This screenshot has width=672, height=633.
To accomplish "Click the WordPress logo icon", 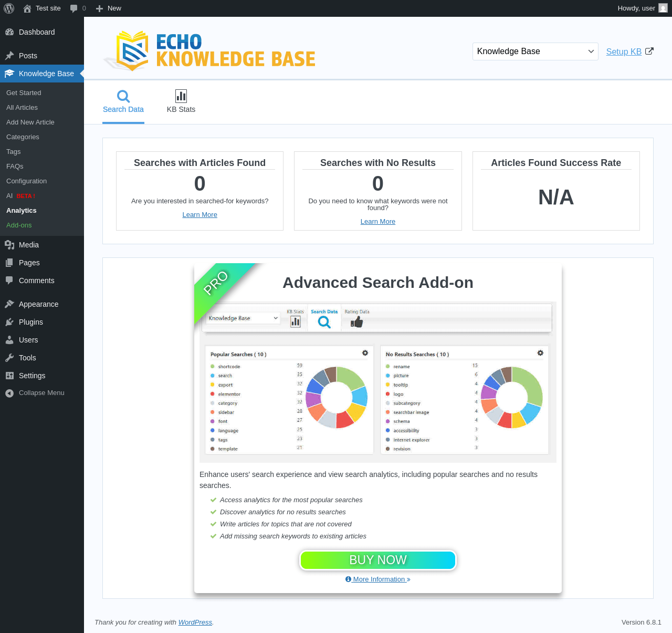I will click(9, 8).
